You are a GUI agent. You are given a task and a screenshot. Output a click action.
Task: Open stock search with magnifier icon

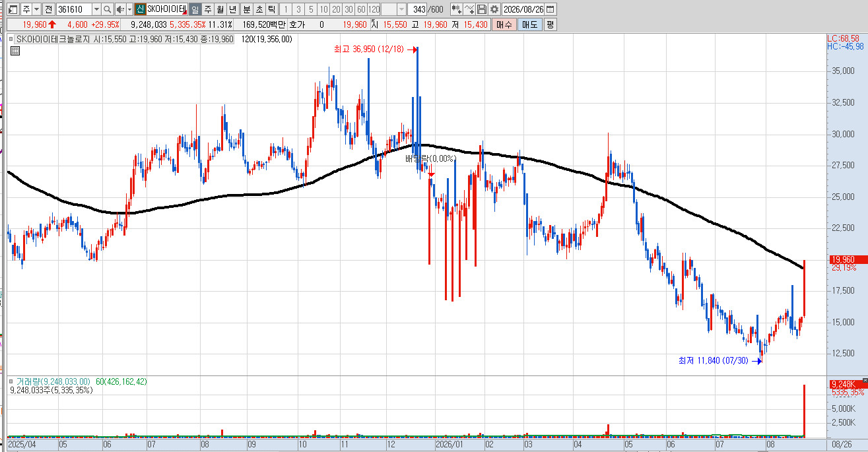pyautogui.click(x=108, y=9)
